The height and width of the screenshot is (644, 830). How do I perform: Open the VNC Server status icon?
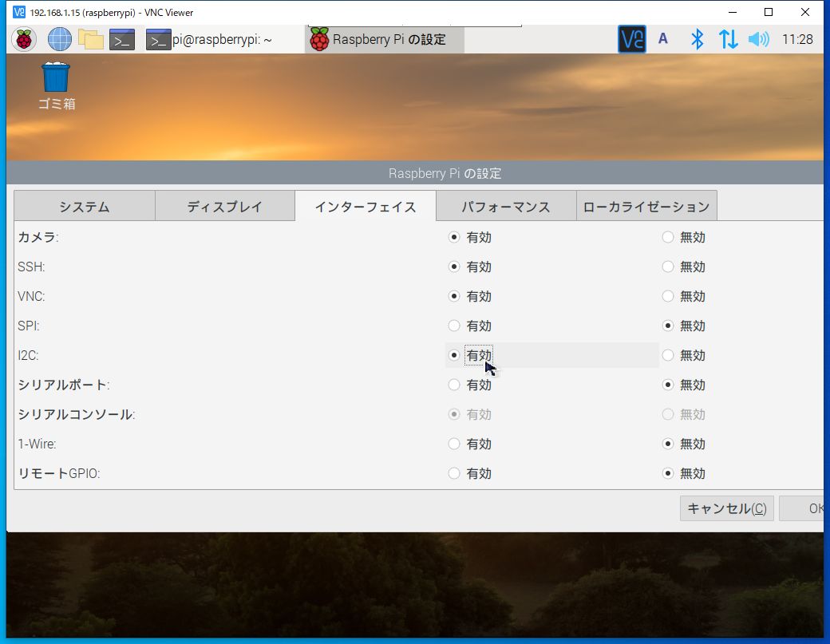pos(630,38)
